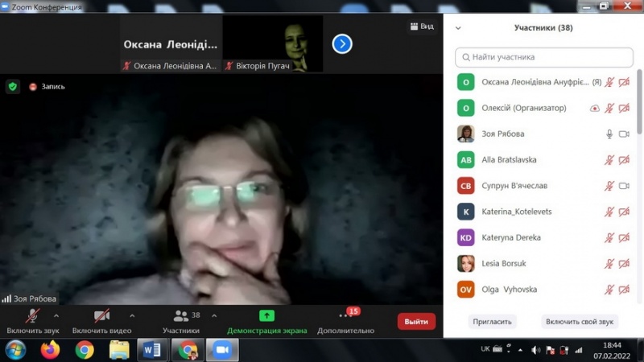Select camera-off icon for Олексій
The image size is (644, 362).
point(624,108)
